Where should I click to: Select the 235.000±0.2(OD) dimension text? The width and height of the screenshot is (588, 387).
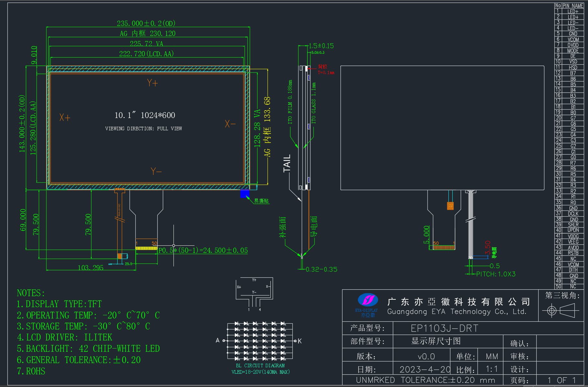(146, 23)
